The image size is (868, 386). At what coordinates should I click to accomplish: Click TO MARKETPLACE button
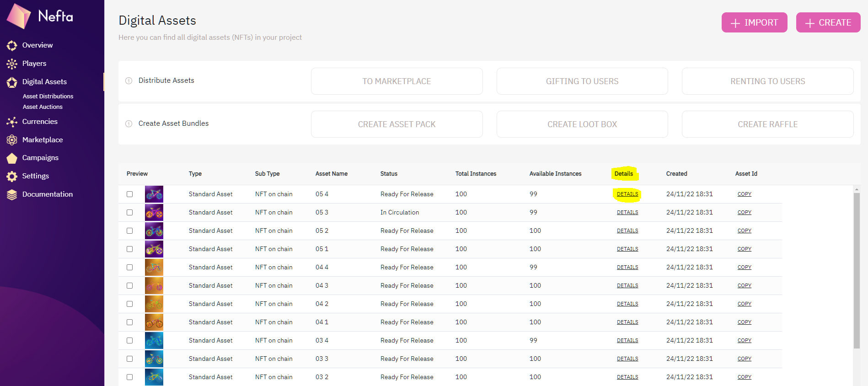point(397,81)
